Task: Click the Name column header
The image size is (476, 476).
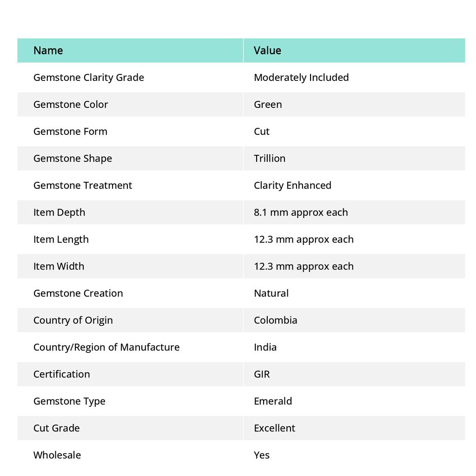Action: pyautogui.click(x=48, y=50)
